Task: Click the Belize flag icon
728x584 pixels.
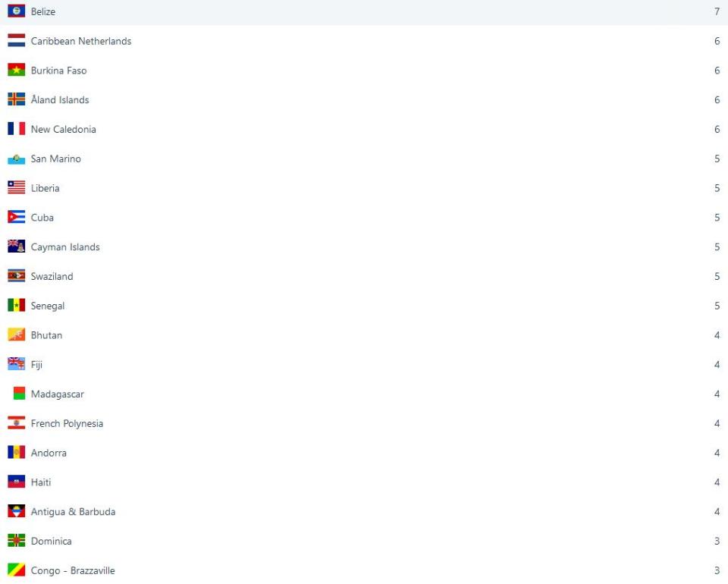Action: point(16,12)
